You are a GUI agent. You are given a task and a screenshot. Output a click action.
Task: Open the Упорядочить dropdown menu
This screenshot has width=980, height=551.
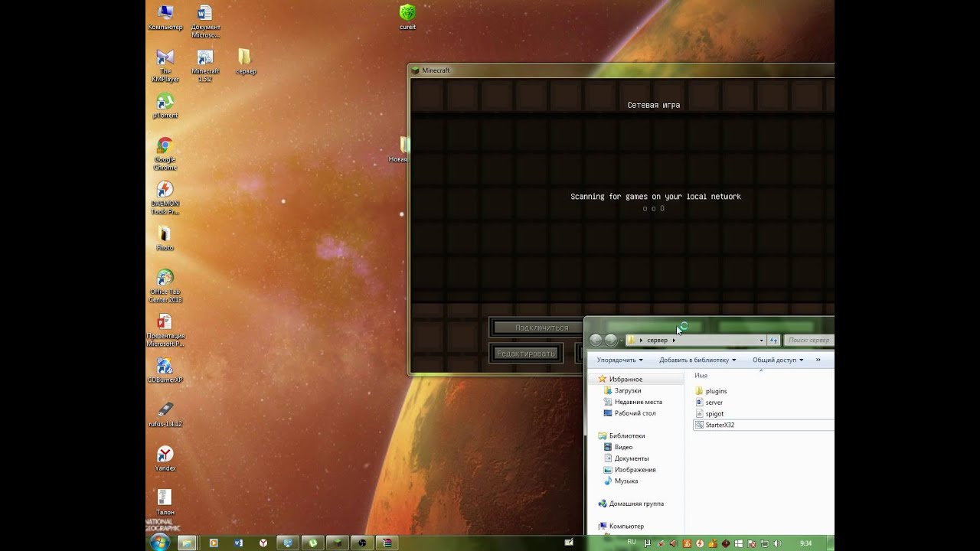(619, 360)
